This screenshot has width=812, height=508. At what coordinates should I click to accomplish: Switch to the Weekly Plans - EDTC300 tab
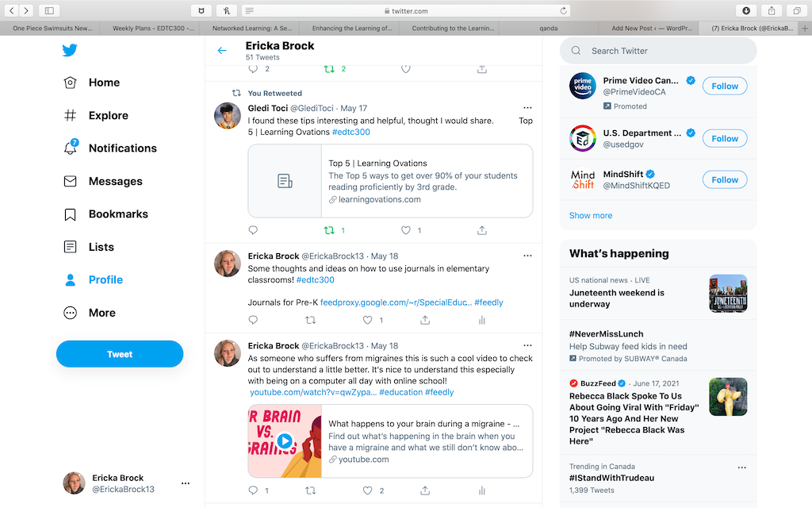tap(153, 28)
